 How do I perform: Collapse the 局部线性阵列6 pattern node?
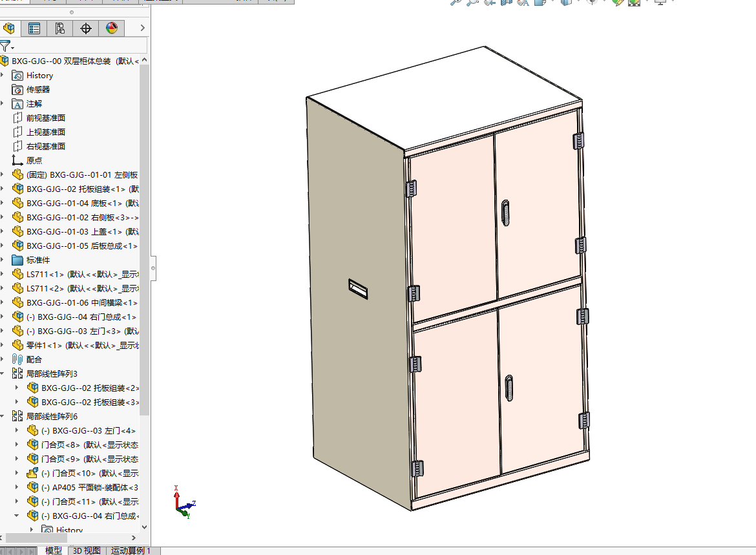tap(3, 415)
